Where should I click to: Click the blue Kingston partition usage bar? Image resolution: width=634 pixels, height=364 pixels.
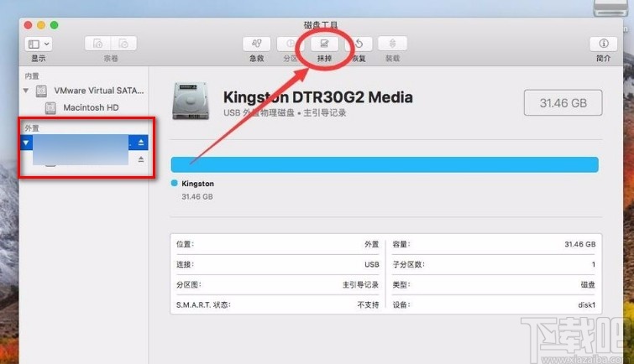point(385,165)
